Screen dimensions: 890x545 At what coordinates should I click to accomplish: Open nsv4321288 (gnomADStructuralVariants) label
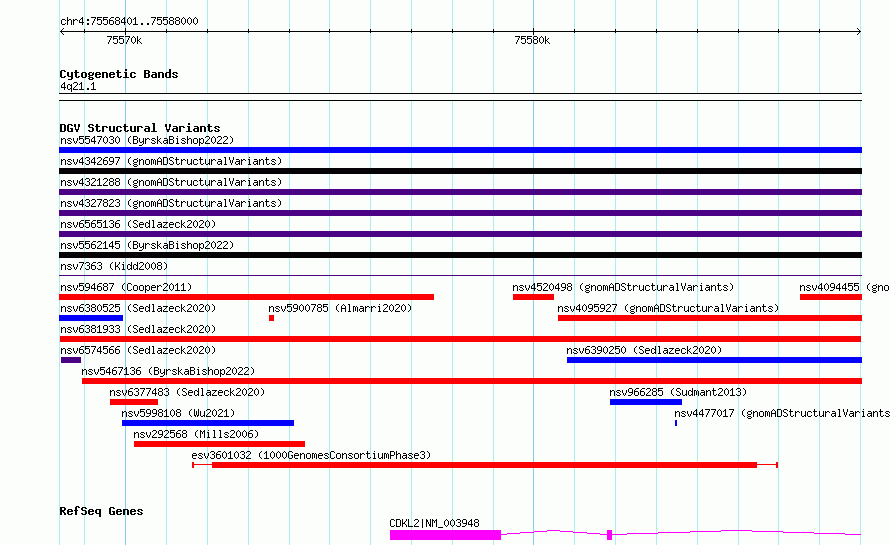pos(171,182)
